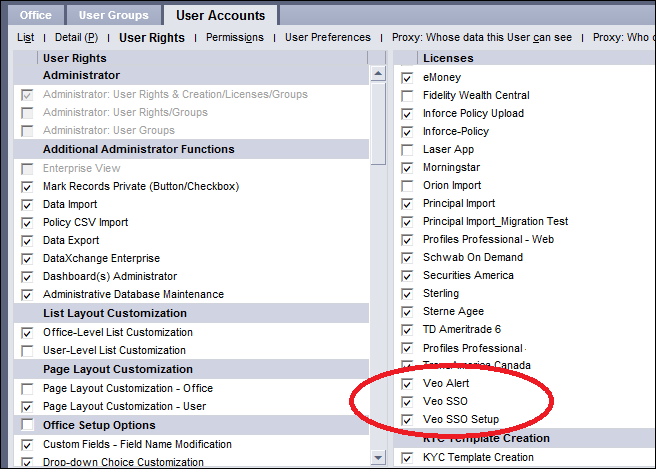Uncheck KYC Template Creation checkbox
The height and width of the screenshot is (469, 656).
tap(407, 458)
